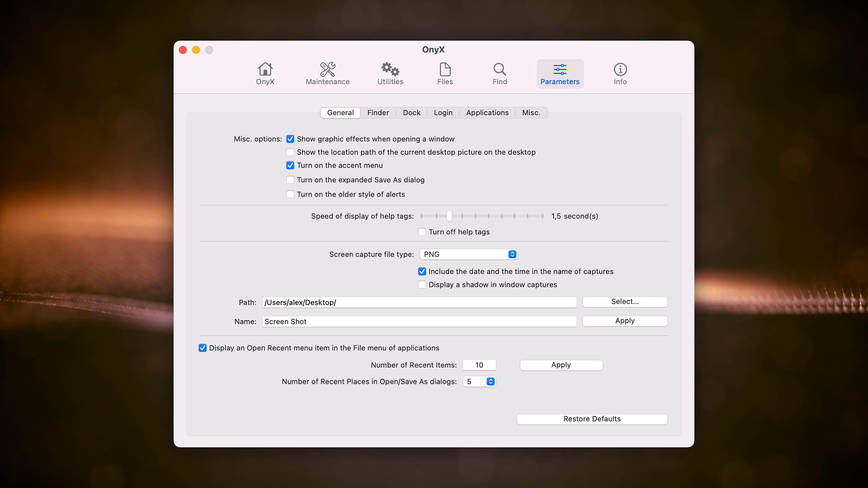Click the OnyX window title text
Viewport: 868px width, 488px height.
pyautogui.click(x=433, y=49)
